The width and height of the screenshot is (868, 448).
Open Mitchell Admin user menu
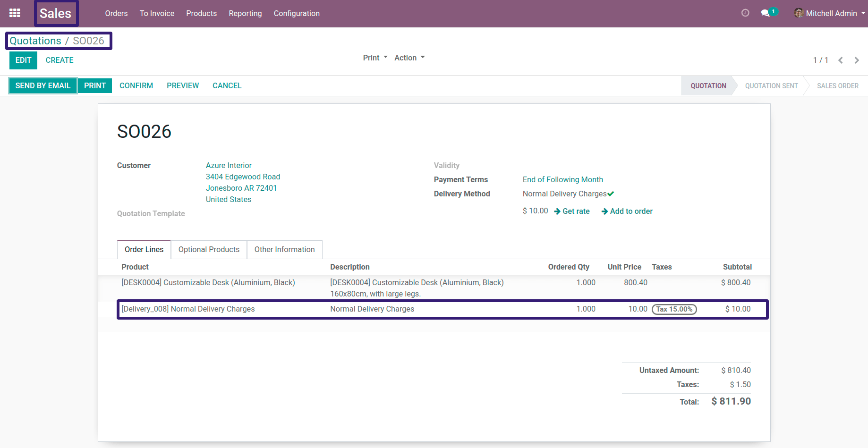pos(830,13)
